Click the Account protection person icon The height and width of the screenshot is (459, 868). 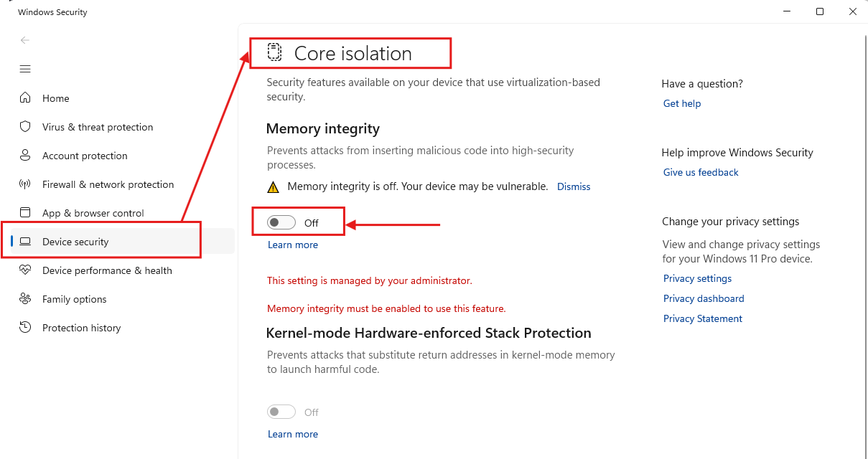(25, 156)
